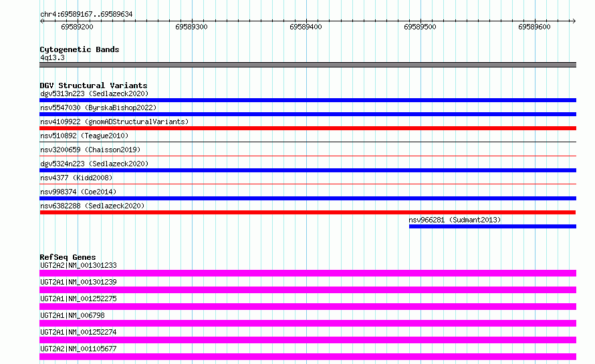Click the dgv5313n223 (Sedlazeck2020) variant label
The width and height of the screenshot is (595, 364).
pos(94,94)
